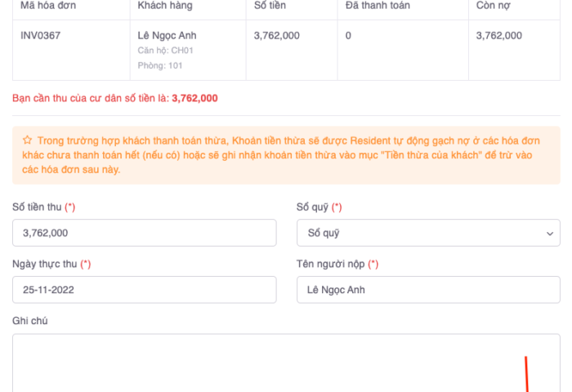The width and height of the screenshot is (572, 392).
Task: Click the Số tiền column header
Action: click(271, 6)
